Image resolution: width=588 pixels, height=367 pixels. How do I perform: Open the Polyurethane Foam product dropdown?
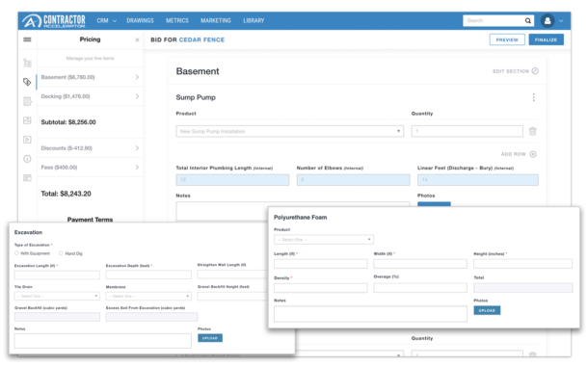click(x=324, y=240)
